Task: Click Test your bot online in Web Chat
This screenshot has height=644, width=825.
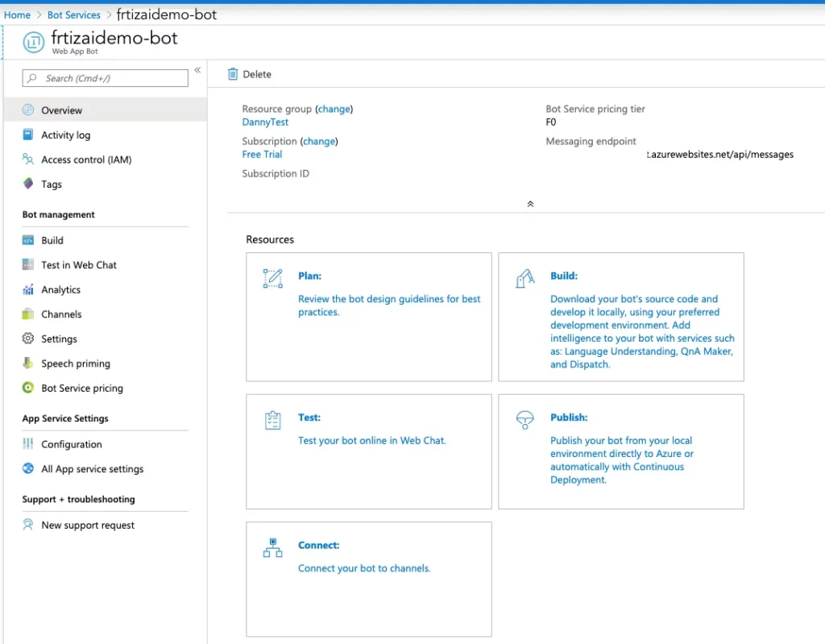Action: 371,440
